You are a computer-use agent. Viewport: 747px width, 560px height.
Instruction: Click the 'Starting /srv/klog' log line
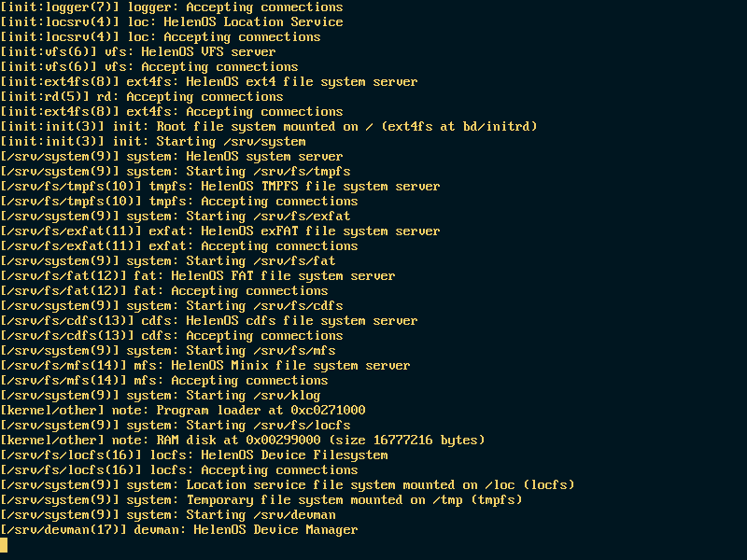[160, 396]
